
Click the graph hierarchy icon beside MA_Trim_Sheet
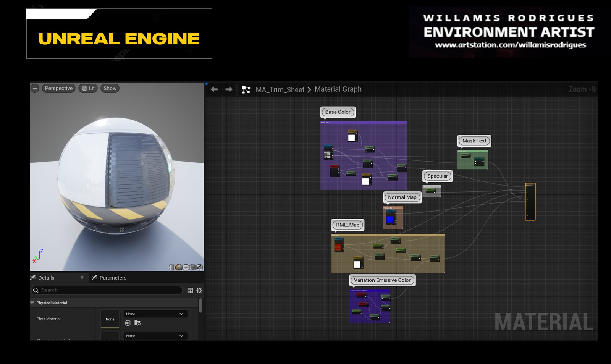246,90
